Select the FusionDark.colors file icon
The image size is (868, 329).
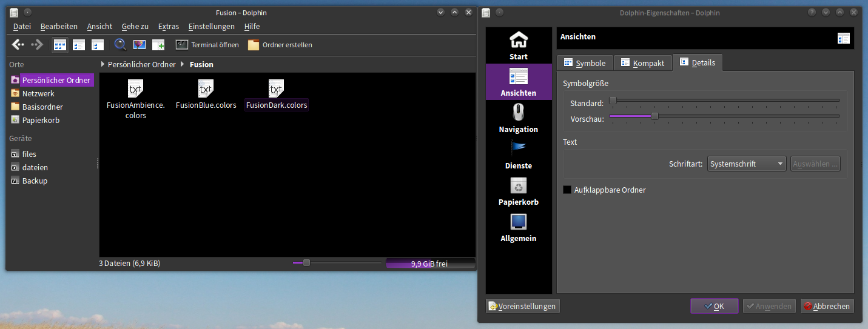(276, 88)
